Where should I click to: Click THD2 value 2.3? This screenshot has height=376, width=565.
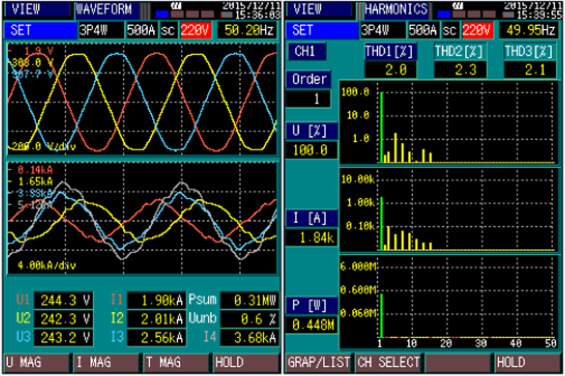point(460,70)
